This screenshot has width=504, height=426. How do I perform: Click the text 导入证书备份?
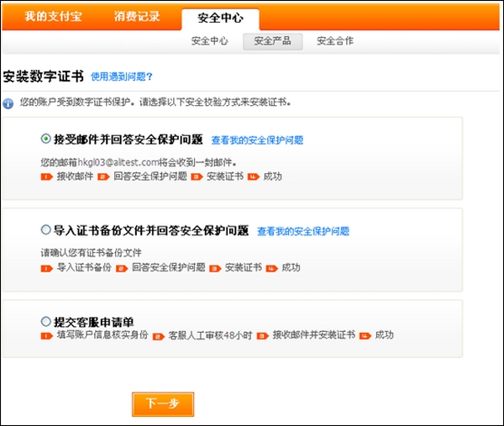tap(84, 267)
